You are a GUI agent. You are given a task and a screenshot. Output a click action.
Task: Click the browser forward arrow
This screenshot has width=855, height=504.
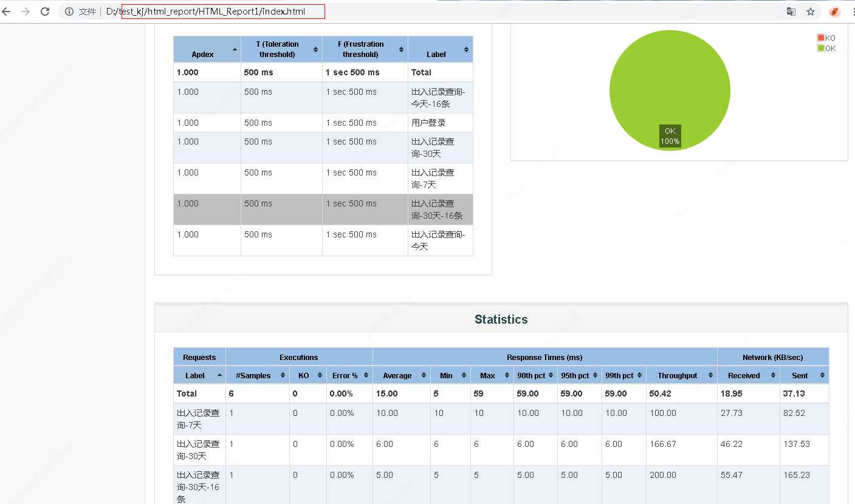click(25, 12)
